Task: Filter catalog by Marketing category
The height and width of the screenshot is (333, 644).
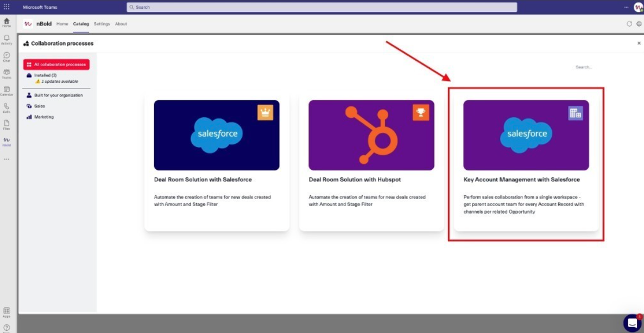Action: [44, 117]
